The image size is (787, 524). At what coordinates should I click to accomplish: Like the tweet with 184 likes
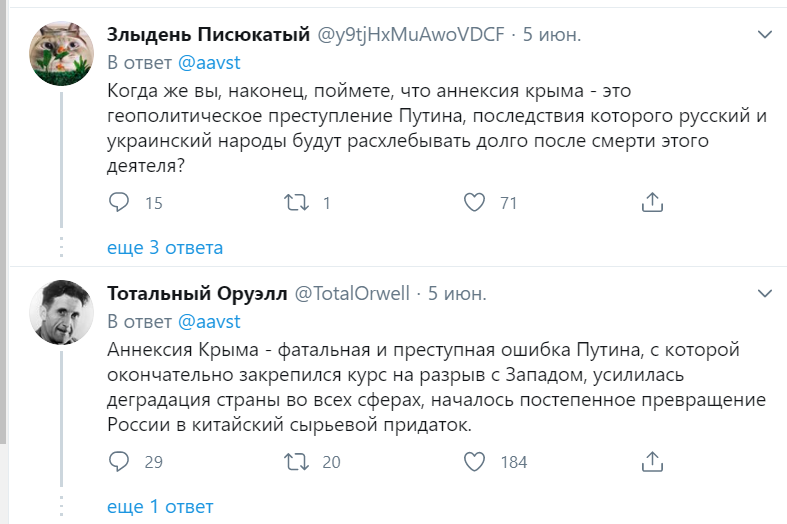click(x=475, y=462)
